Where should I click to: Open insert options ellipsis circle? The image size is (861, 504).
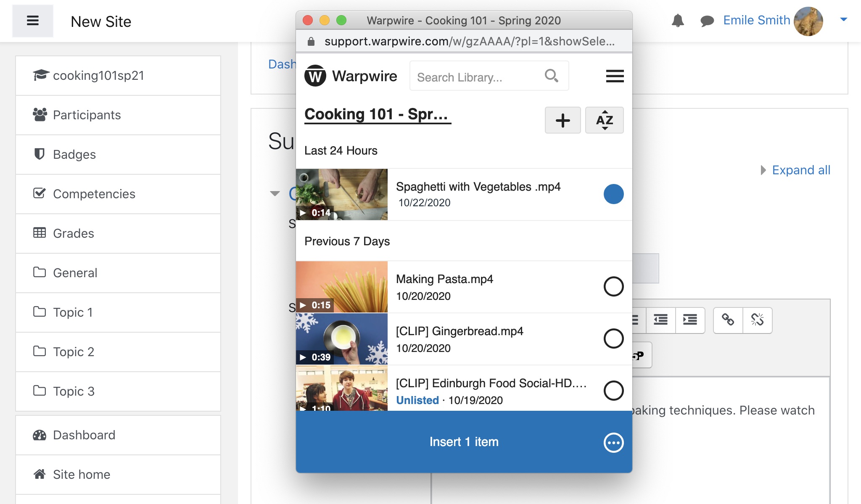coord(613,442)
